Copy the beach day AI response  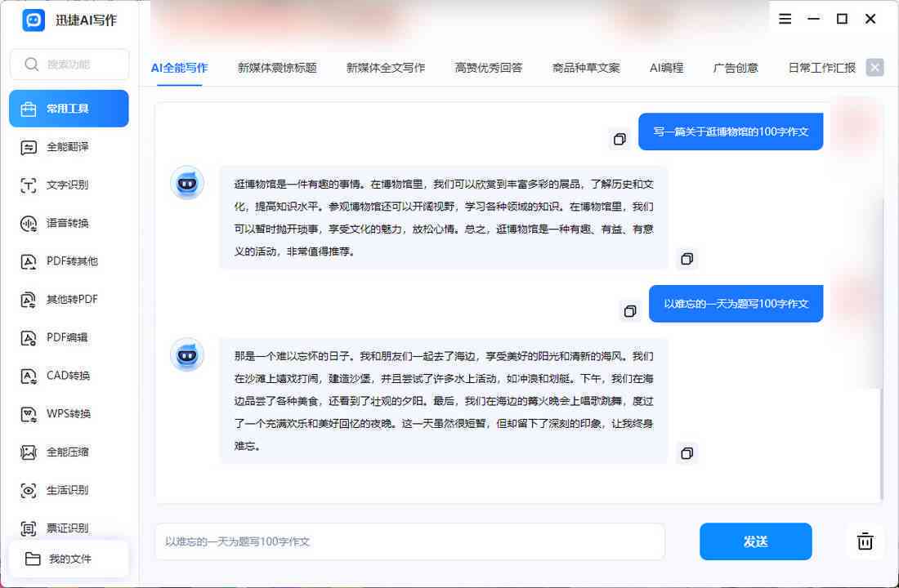687,454
